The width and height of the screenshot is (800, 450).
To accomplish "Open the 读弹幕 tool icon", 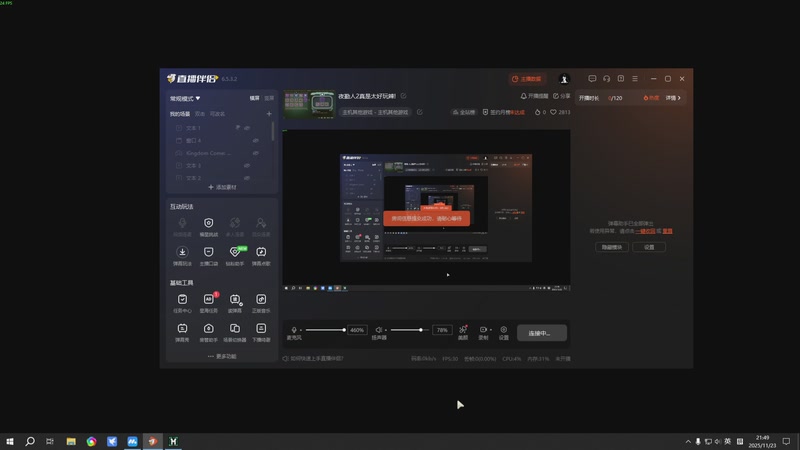I will point(235,299).
